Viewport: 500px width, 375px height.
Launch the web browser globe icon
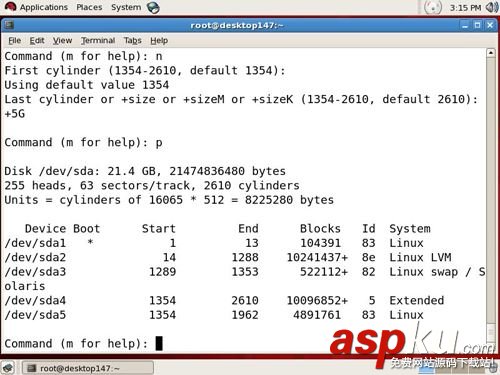click(x=153, y=7)
